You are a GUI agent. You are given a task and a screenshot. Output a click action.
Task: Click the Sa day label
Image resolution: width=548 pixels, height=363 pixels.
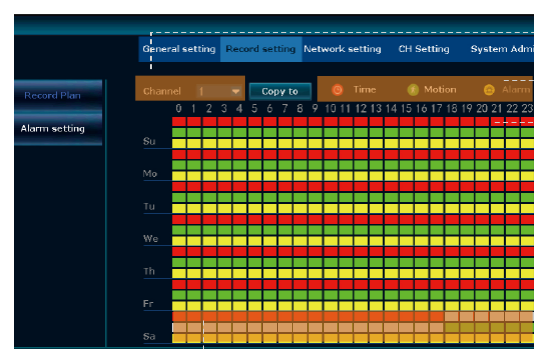pyautogui.click(x=149, y=336)
